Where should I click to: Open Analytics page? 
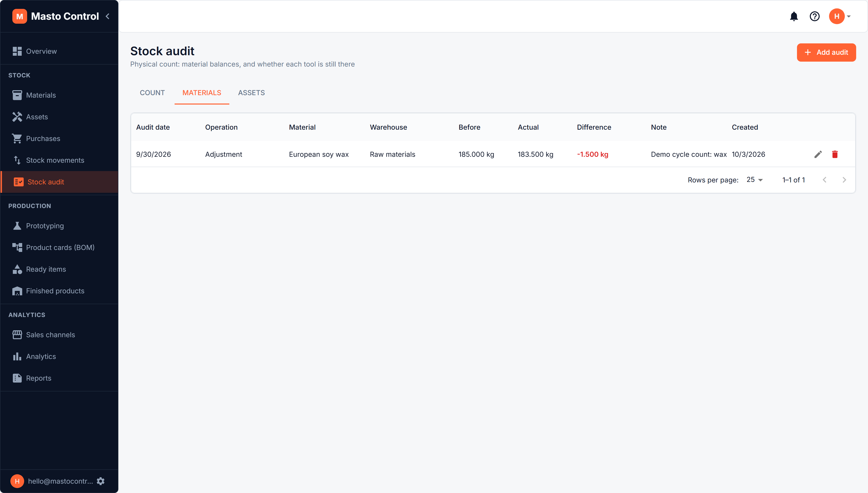pyautogui.click(x=59, y=356)
